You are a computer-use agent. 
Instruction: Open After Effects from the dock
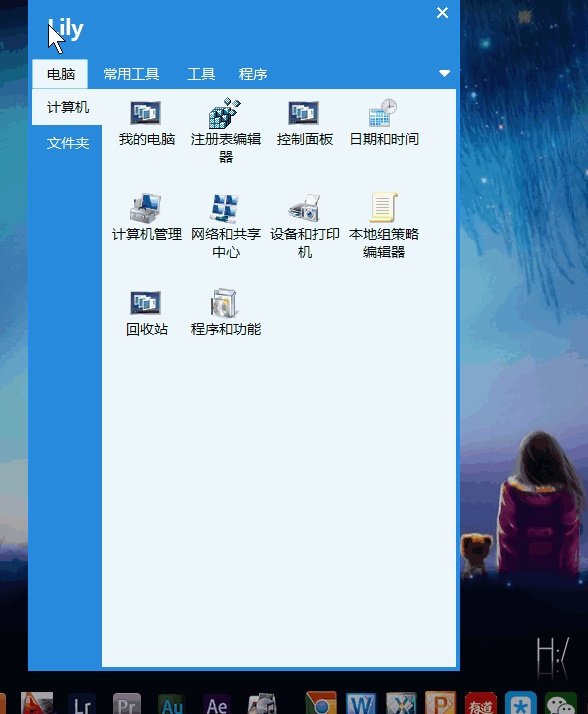[217, 703]
